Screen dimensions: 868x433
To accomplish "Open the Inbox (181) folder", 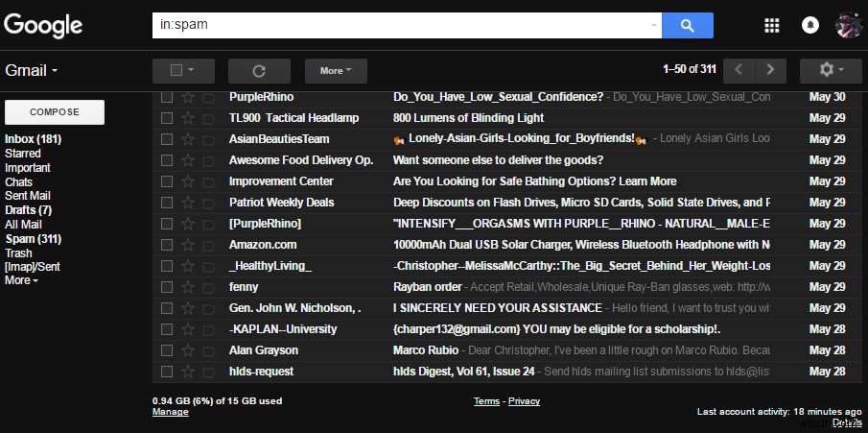I will tap(34, 139).
